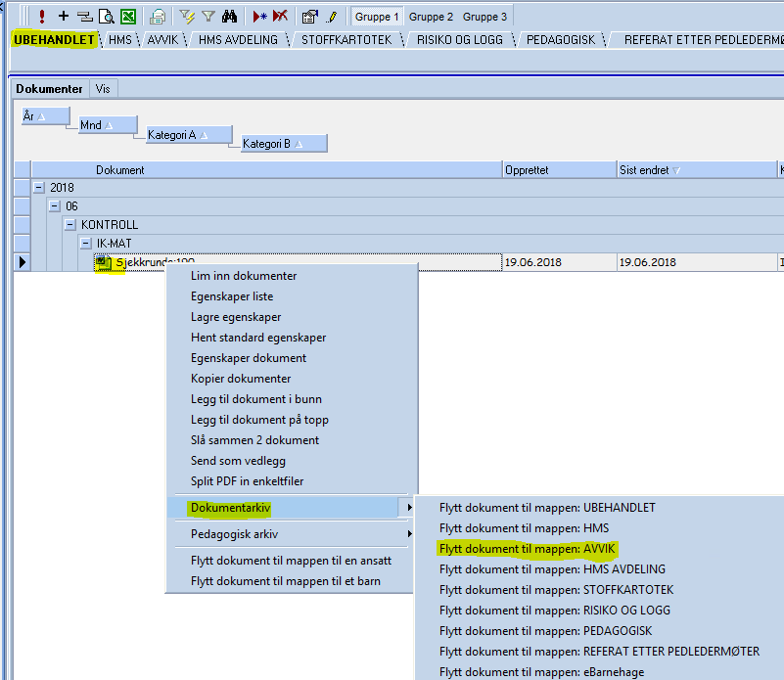
Task: Move document to folder UBEHANDLET
Action: 600,508
